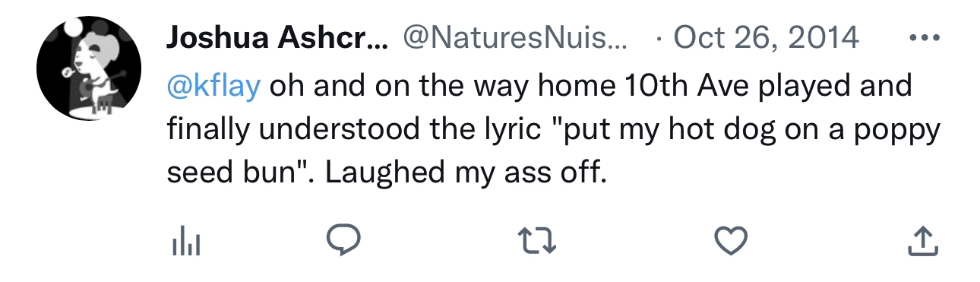This screenshot has width=980, height=282.
Task: Like the tweet with the heart icon
Action: [x=732, y=242]
